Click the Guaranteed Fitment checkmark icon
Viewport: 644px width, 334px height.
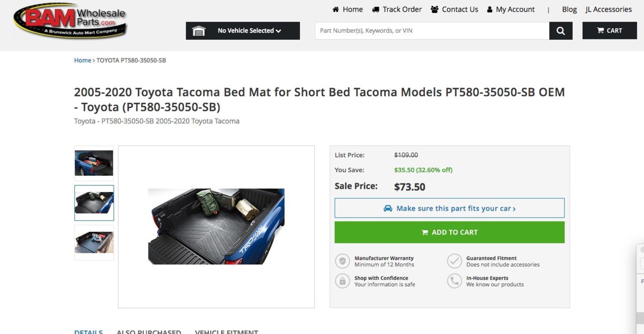454,261
